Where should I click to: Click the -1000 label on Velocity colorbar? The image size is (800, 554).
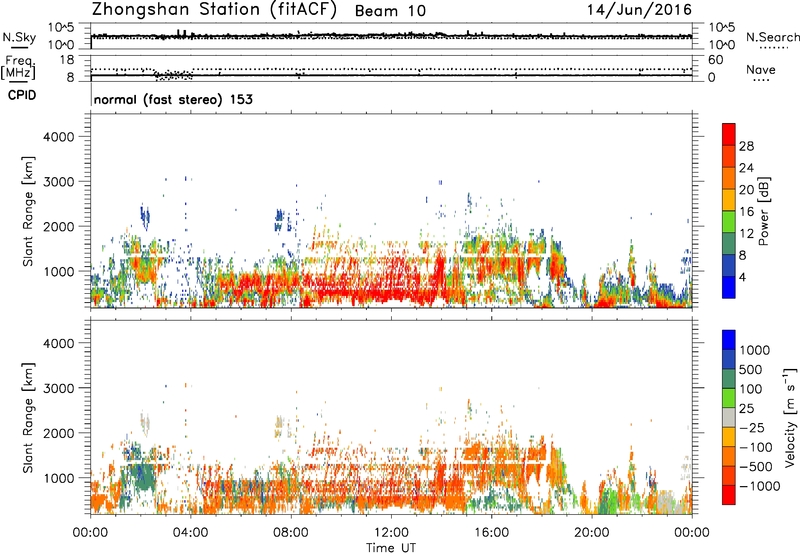(759, 486)
